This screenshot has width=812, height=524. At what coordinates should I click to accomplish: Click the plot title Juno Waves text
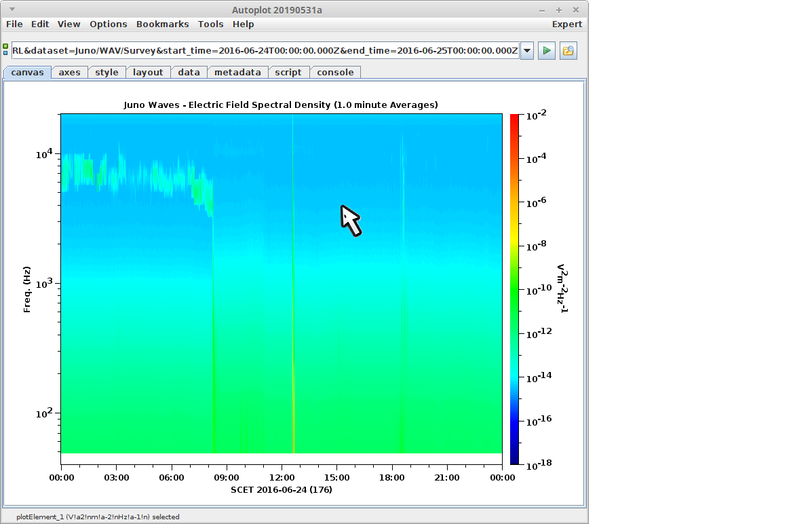click(280, 105)
